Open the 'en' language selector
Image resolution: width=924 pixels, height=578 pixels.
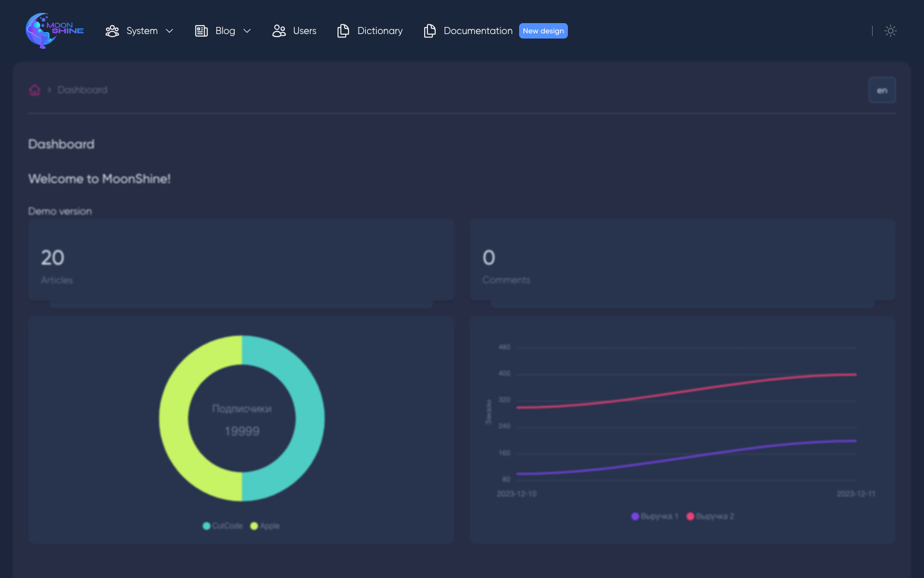coord(882,90)
